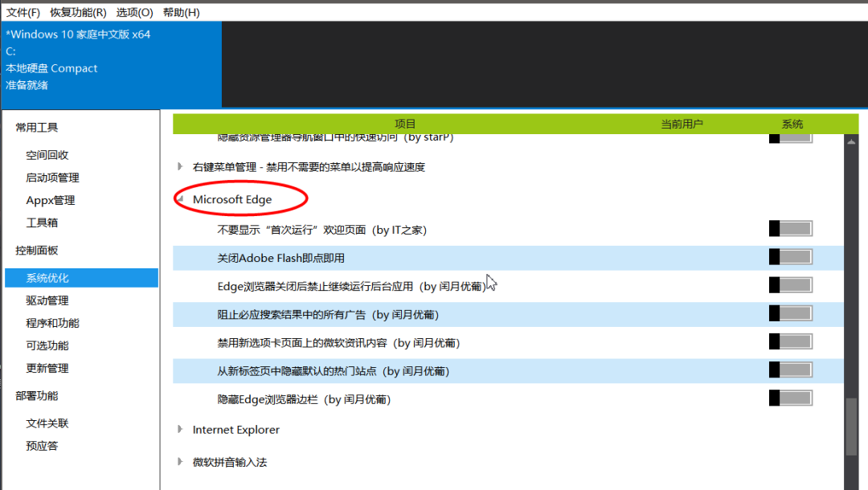Click the 系统 column header
The width and height of the screenshot is (868, 490).
(x=792, y=124)
